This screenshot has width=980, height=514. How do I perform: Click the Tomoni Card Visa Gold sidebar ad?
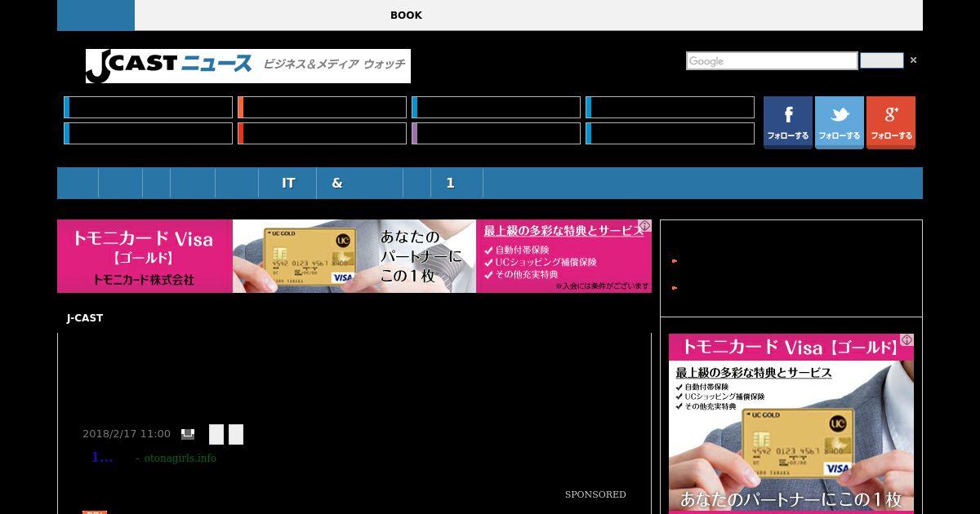coord(791,423)
